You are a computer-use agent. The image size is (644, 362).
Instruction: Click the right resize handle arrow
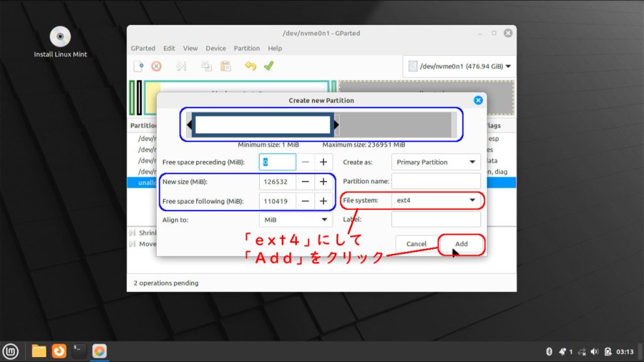click(x=336, y=125)
